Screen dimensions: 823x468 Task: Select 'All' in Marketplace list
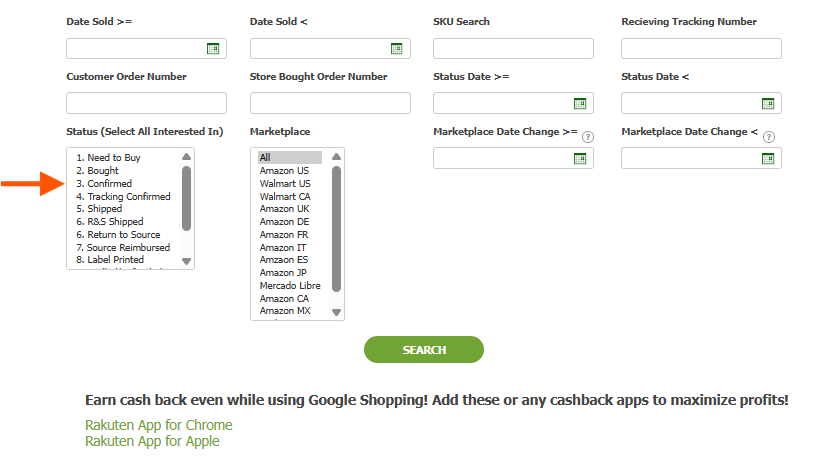pyautogui.click(x=290, y=157)
